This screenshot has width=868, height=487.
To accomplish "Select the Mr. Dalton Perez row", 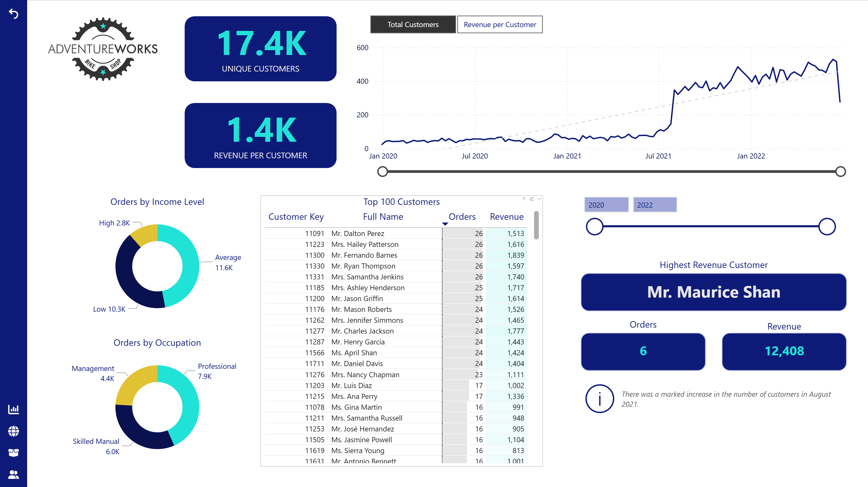I will point(357,233).
